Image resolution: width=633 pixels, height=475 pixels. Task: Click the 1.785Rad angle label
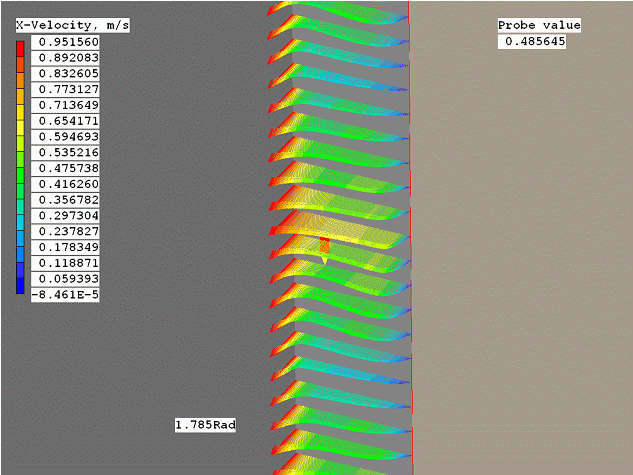coord(206,425)
